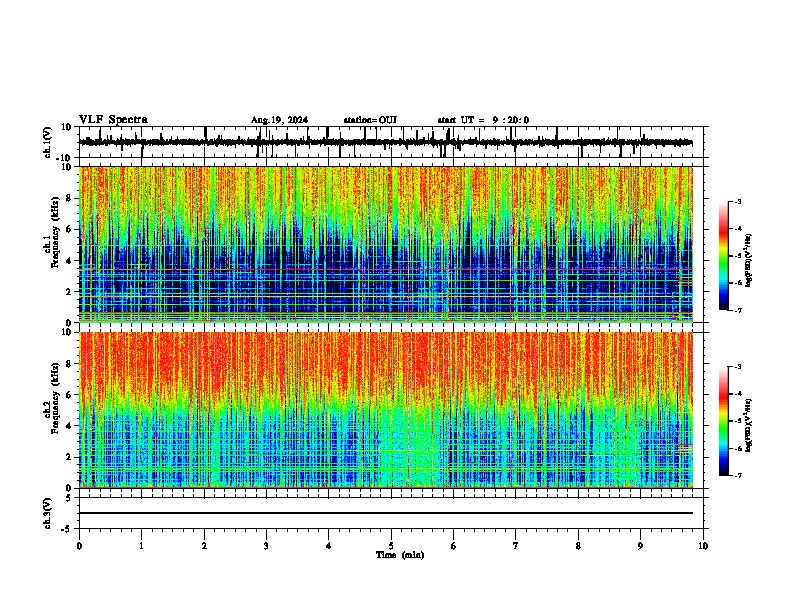Click the "8" kHz tick on ch.2 frequency axis
Image resolution: width=792 pixels, height=612 pixels.
click(70, 364)
